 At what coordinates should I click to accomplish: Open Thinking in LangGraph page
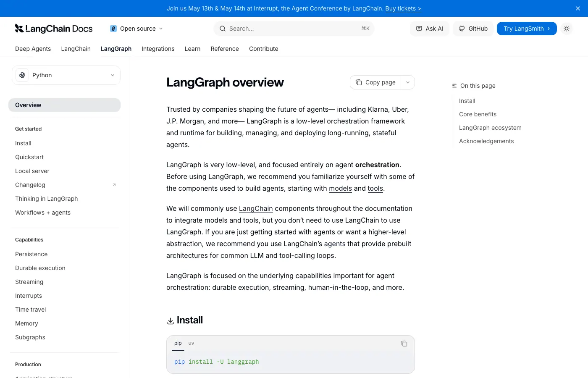tap(47, 199)
